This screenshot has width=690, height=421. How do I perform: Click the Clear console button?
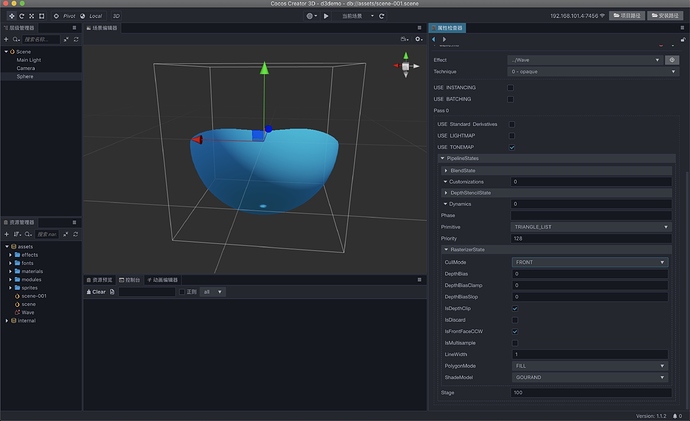click(97, 292)
